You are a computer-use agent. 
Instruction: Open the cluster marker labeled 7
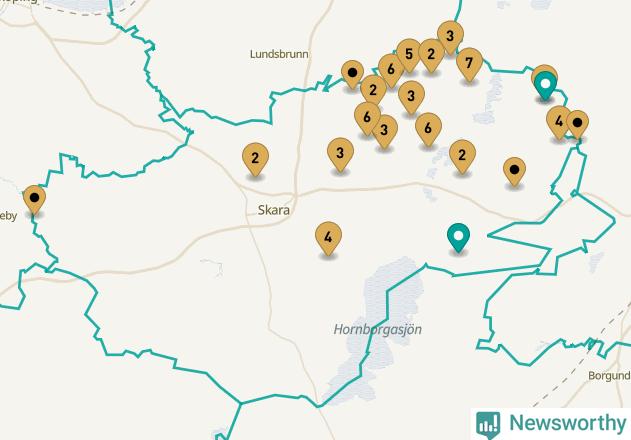[469, 64]
